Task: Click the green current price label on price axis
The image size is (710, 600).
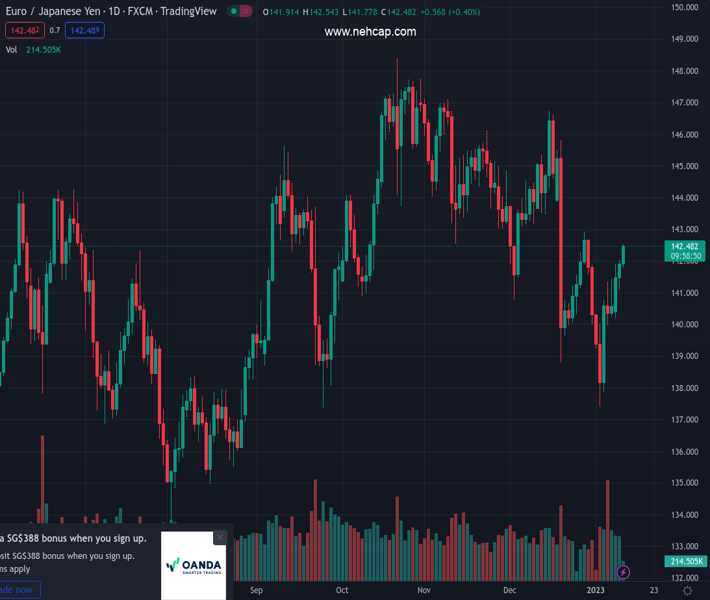Action: pos(684,246)
